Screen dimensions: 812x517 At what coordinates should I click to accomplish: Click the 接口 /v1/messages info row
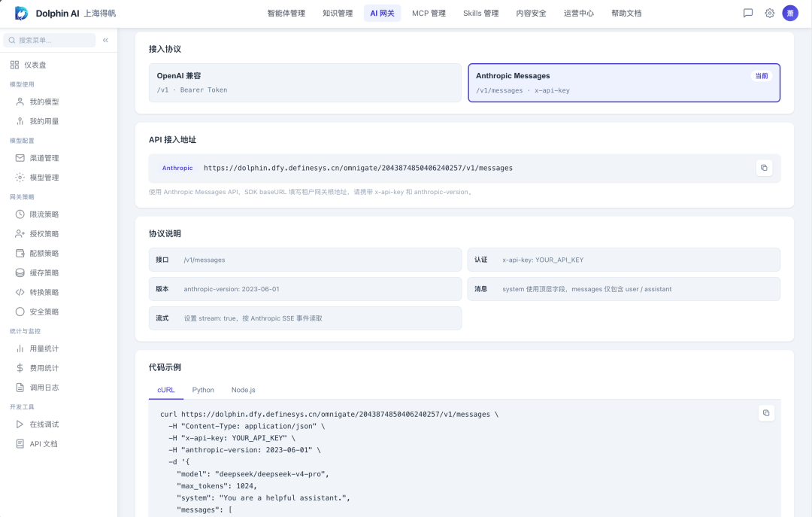(x=305, y=260)
